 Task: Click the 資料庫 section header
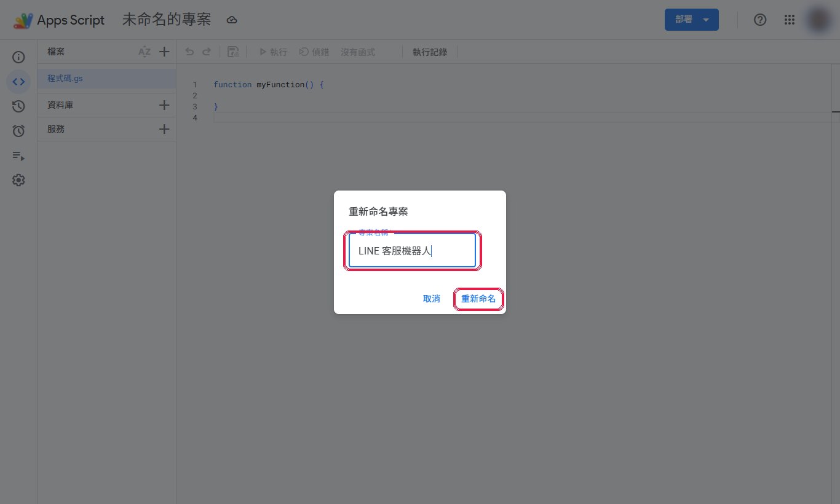60,105
